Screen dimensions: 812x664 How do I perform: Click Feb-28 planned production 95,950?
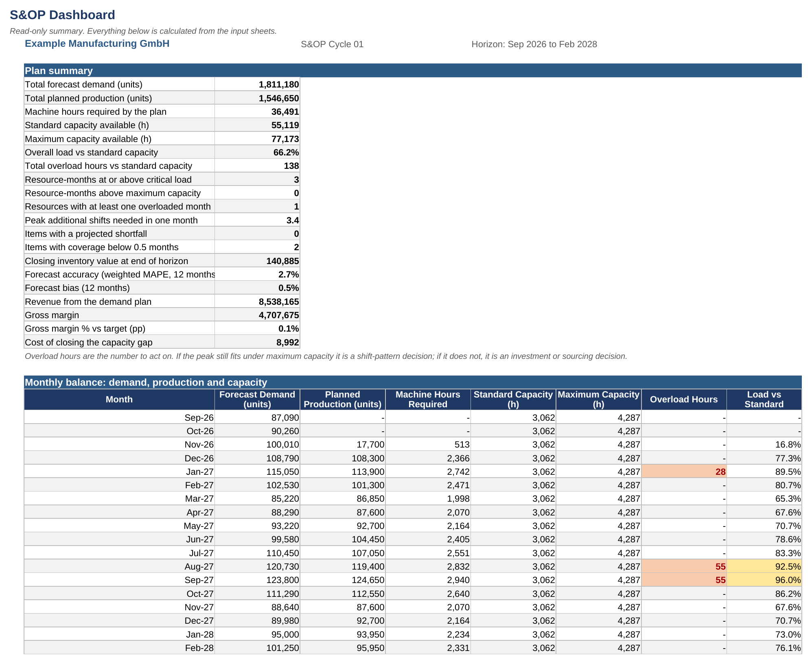coord(343,648)
